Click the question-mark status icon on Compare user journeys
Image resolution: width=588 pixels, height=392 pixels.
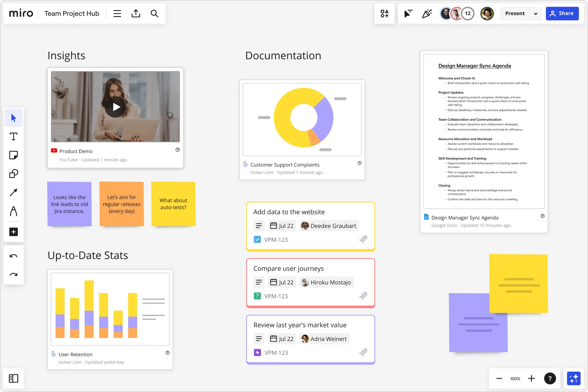(x=257, y=296)
